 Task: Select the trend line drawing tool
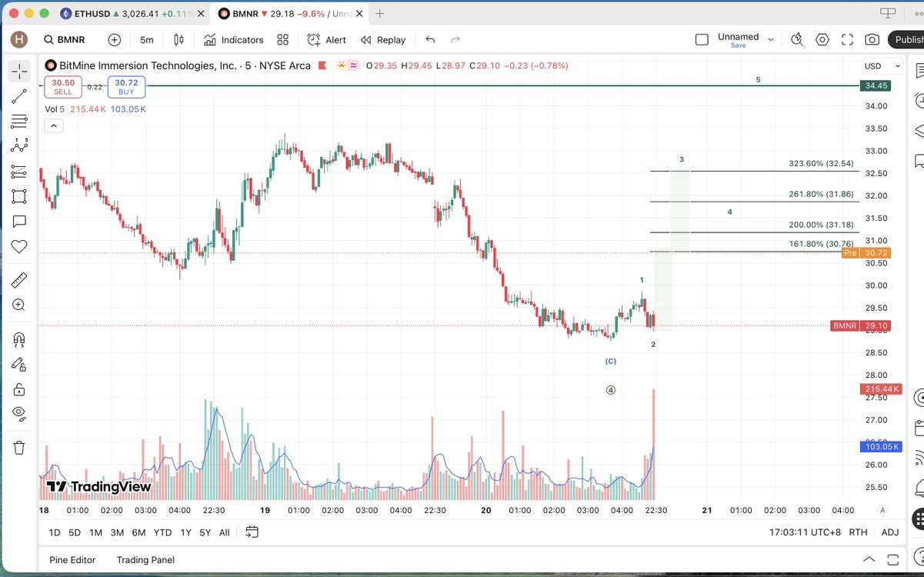pyautogui.click(x=19, y=96)
